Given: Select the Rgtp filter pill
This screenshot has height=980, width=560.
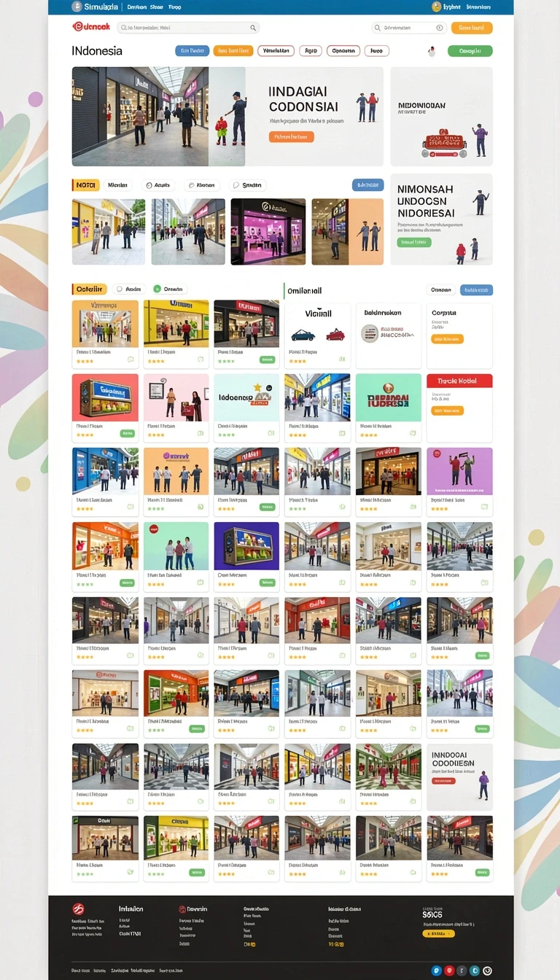Looking at the screenshot, I should [x=311, y=51].
